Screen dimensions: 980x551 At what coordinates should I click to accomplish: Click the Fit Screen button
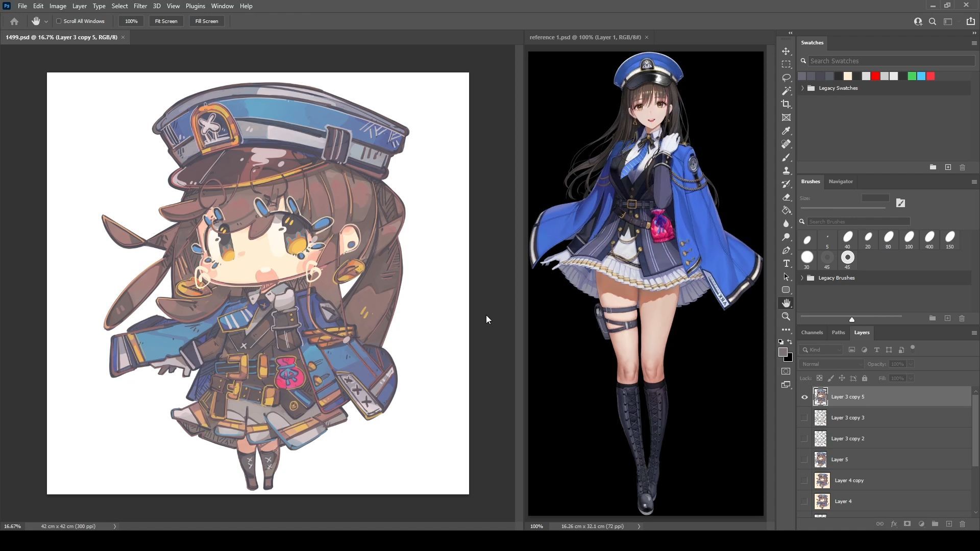tap(166, 21)
